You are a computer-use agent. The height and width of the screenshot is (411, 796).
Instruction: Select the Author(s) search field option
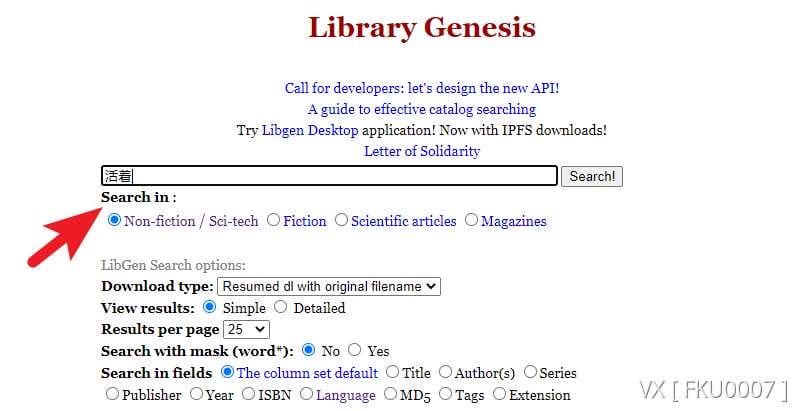(445, 372)
